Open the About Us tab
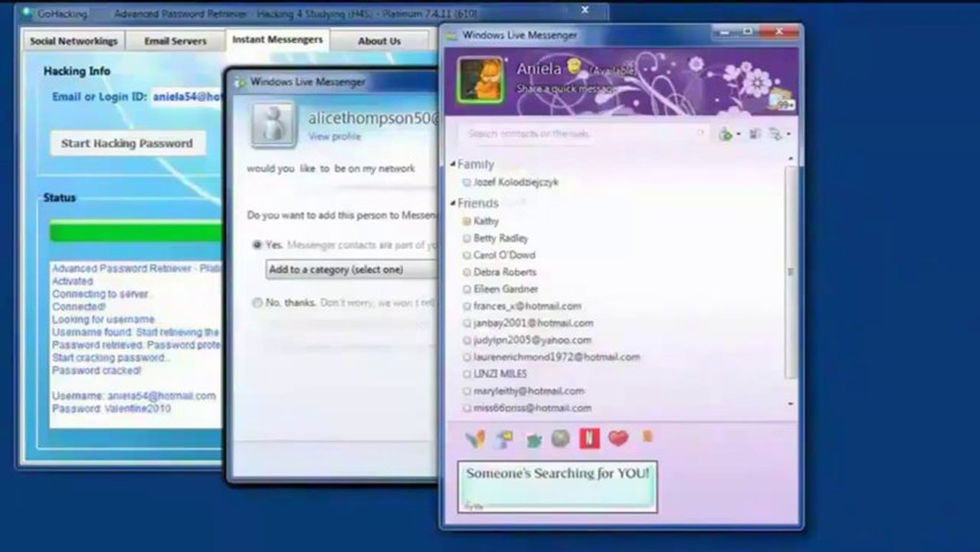980x552 pixels. coord(379,41)
